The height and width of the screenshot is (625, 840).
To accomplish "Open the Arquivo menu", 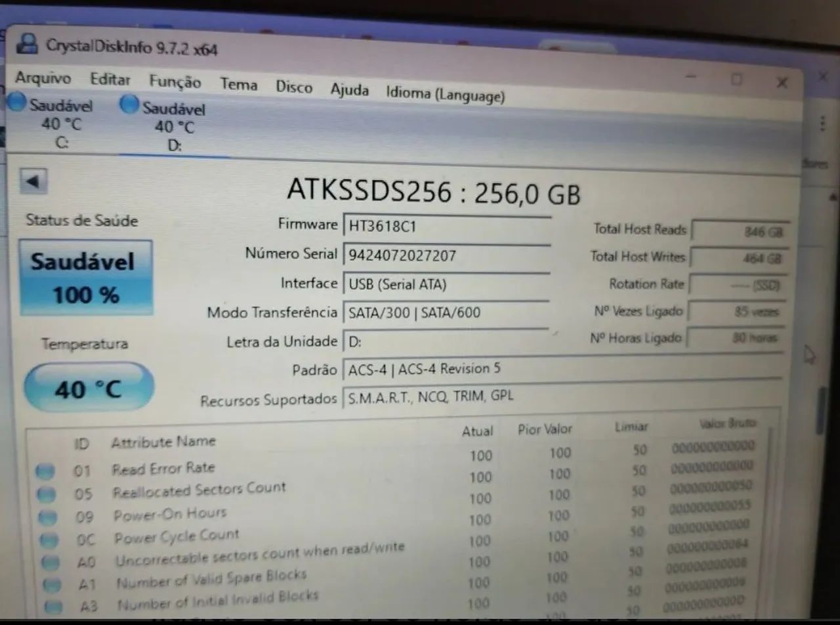I will [x=43, y=78].
